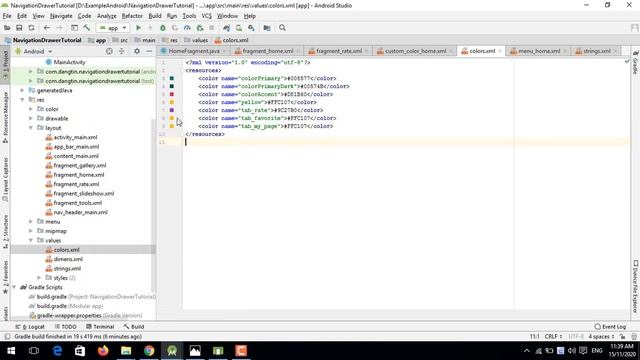Collapse the values folder arrow
Screen dimensions: 640x360
[x=31, y=240]
